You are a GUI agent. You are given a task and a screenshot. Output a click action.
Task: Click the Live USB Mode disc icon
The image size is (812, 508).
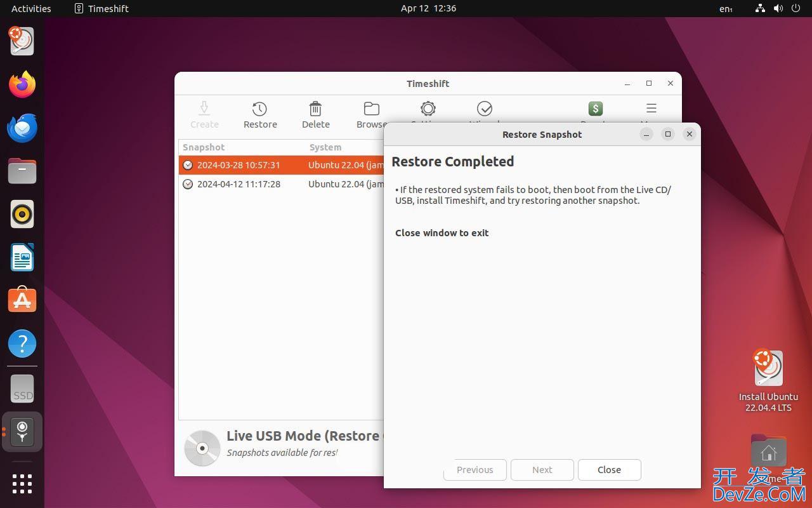pyautogui.click(x=202, y=448)
